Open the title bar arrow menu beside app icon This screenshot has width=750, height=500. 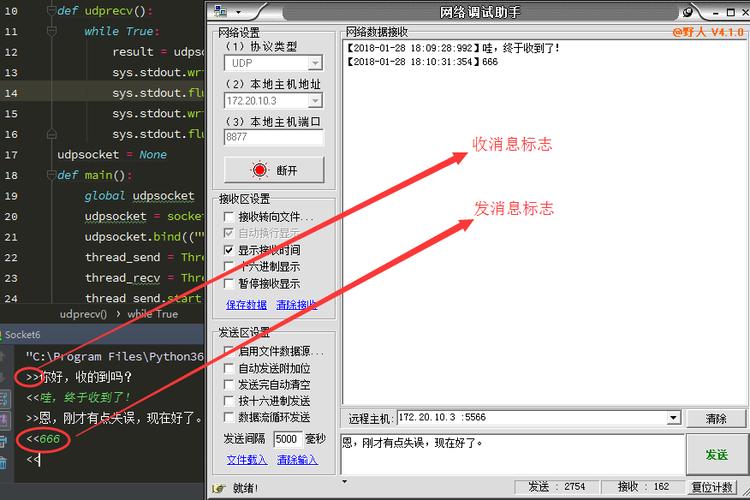click(x=238, y=12)
